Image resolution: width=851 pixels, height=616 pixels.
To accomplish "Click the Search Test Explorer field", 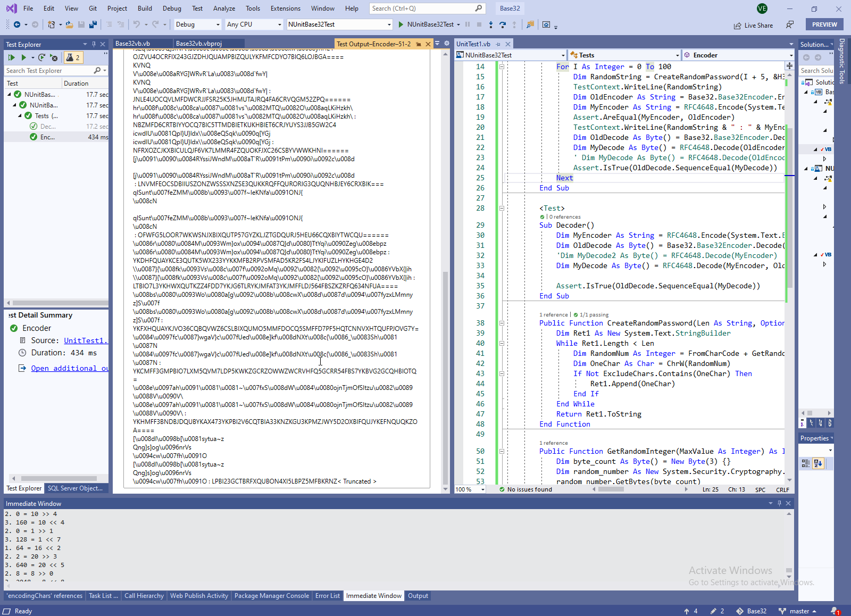I will 48,71.
